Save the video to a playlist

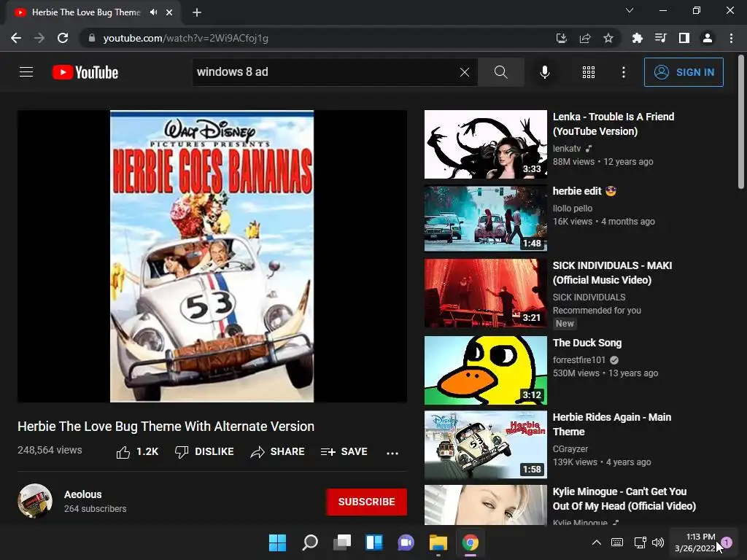point(344,452)
